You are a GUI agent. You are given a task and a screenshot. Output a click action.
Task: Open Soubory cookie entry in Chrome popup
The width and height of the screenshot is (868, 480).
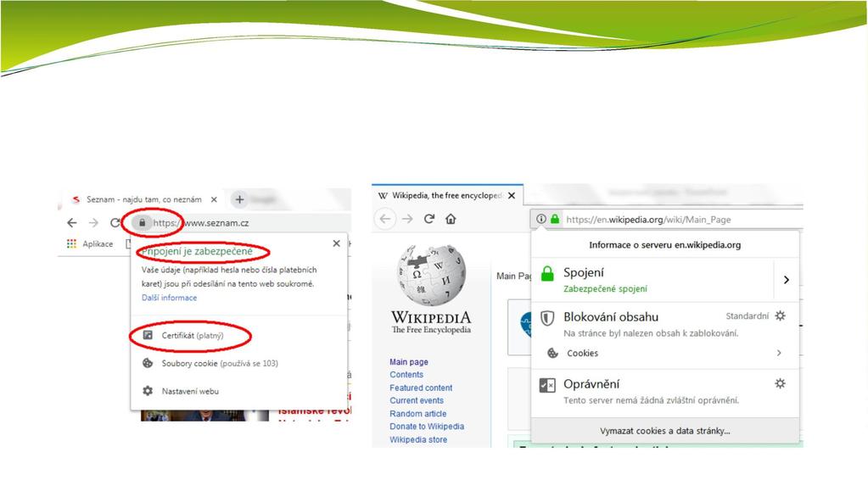(210, 363)
